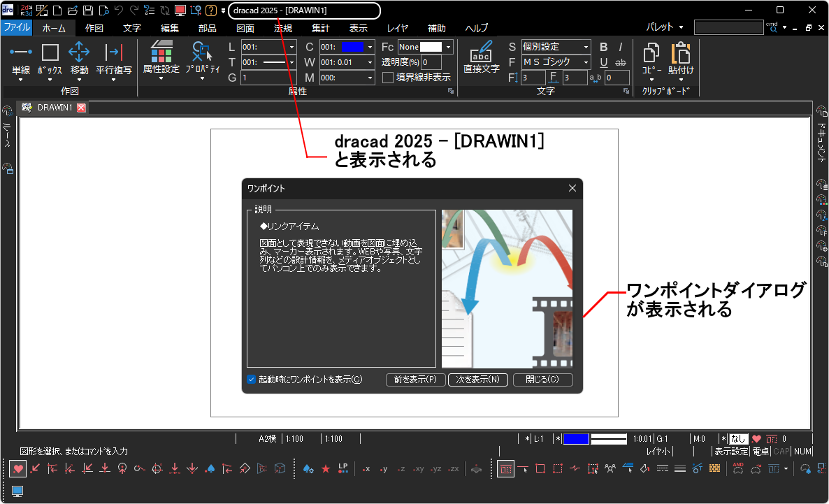The height and width of the screenshot is (504, 829).
Task: Open the S text style dropdown
Action: 586,47
